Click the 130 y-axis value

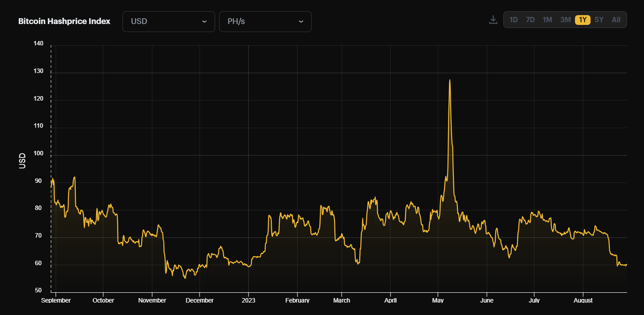38,71
